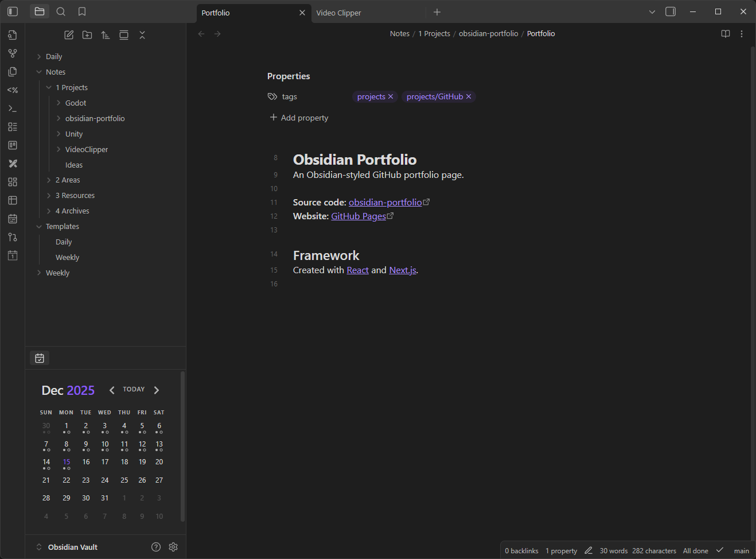
Task: Expand the 2 Areas folder
Action: coord(49,180)
